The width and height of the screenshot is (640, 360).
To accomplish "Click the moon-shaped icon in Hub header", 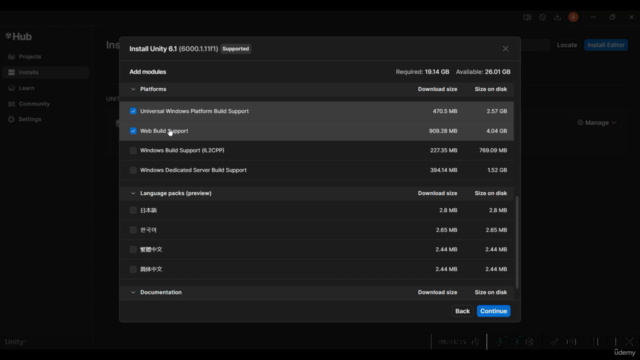I will pyautogui.click(x=542, y=17).
